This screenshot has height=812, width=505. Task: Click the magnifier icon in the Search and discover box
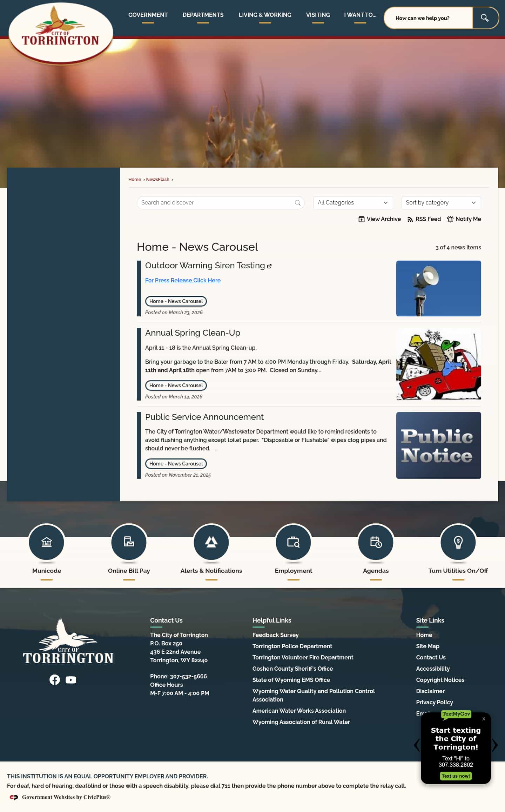click(298, 202)
